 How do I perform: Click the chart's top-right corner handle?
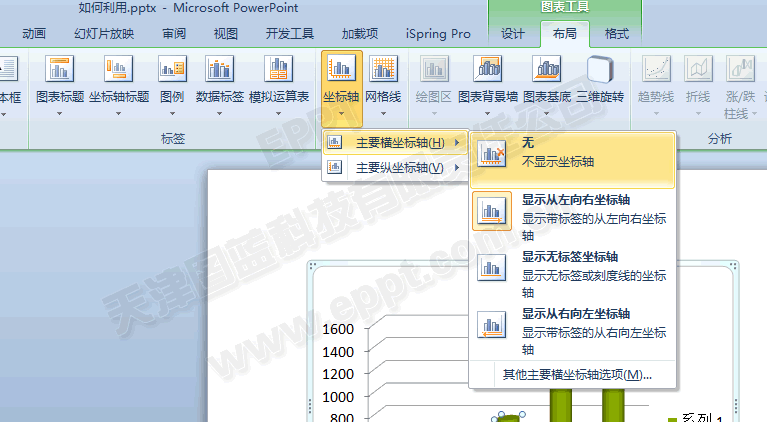click(733, 266)
